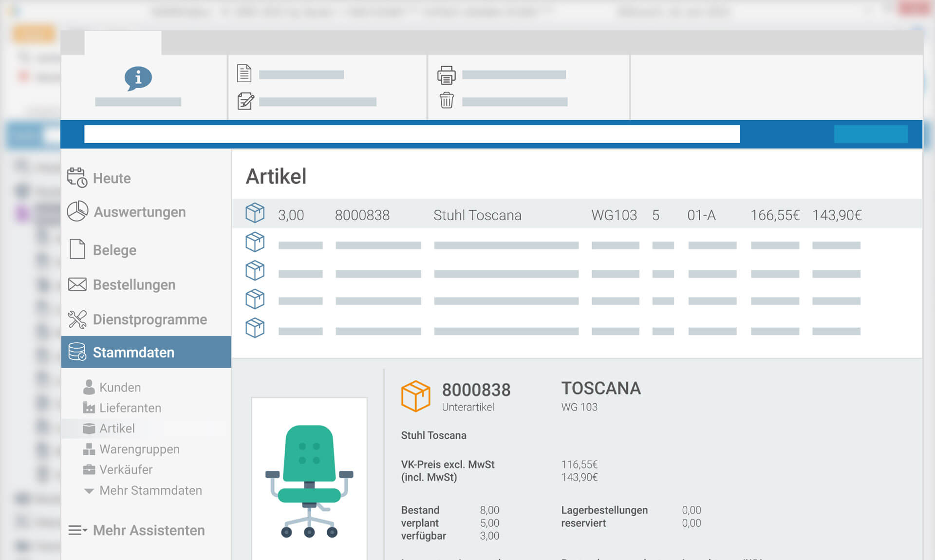
Task: Select Lieferanten under Stammdaten
Action: (x=130, y=408)
